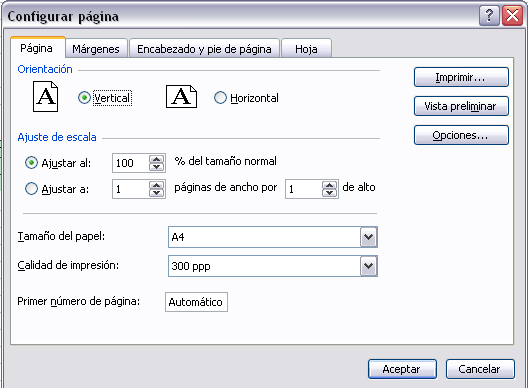Open the help question mark button
The height and width of the screenshot is (388, 528).
[489, 15]
